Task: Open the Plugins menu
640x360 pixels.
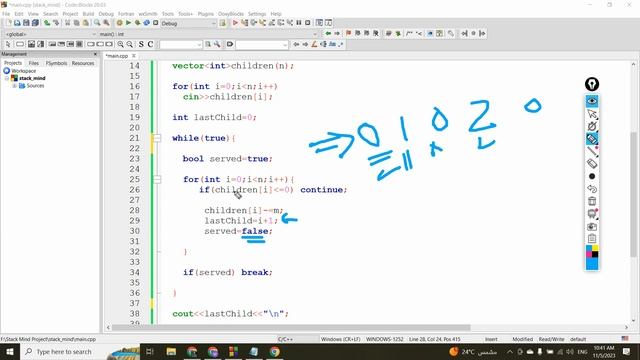Action: coord(206,14)
